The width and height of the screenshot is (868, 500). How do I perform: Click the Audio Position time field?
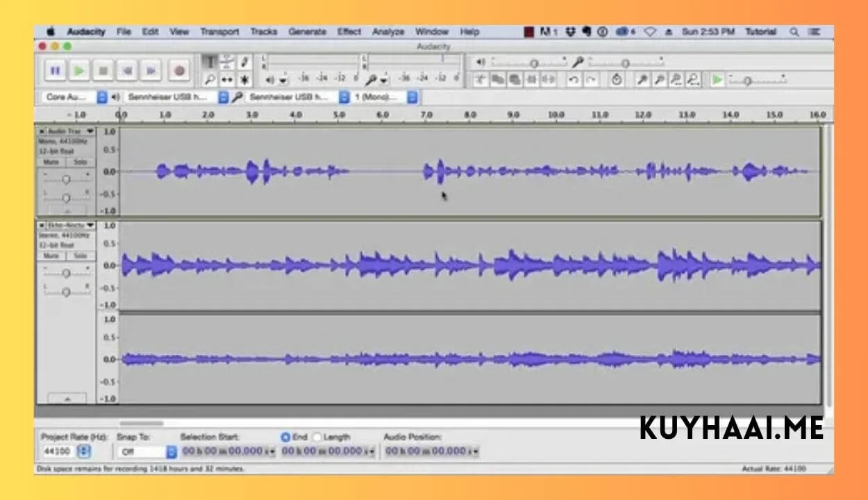click(431, 451)
